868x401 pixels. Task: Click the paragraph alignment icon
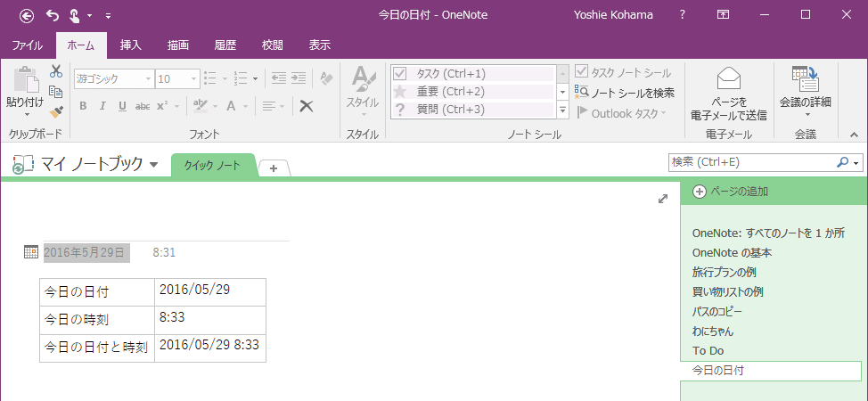(269, 106)
